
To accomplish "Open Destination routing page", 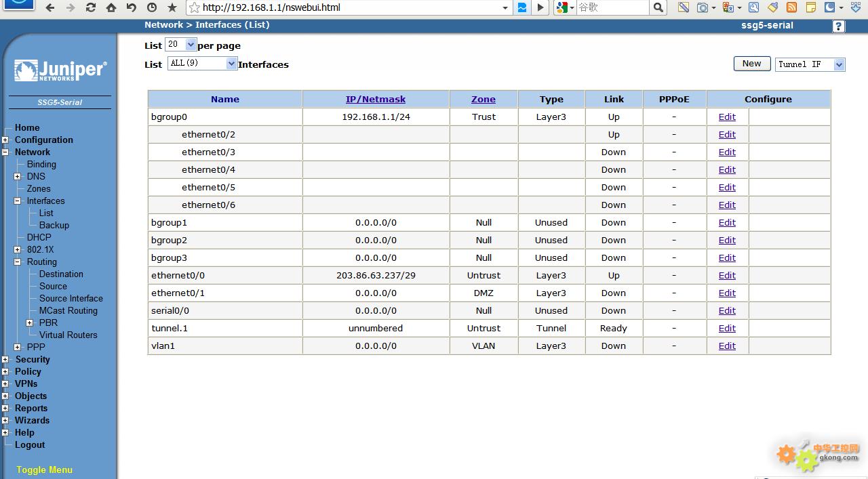I will [x=61, y=274].
